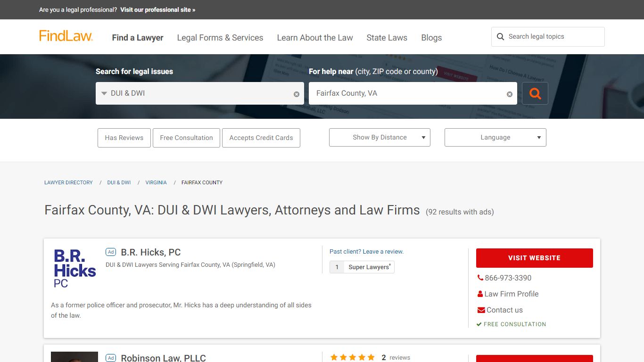
Task: Clear the DUI & DWI legal issue field
Action: pyautogui.click(x=297, y=94)
